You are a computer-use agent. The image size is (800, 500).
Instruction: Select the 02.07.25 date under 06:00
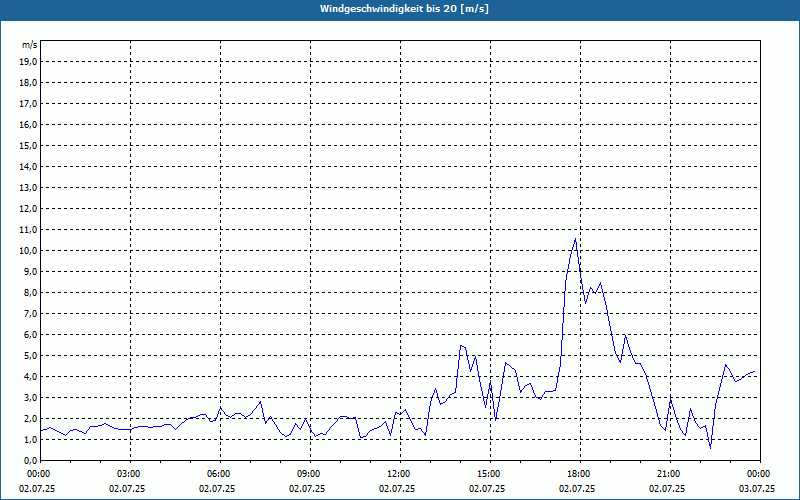pyautogui.click(x=217, y=488)
